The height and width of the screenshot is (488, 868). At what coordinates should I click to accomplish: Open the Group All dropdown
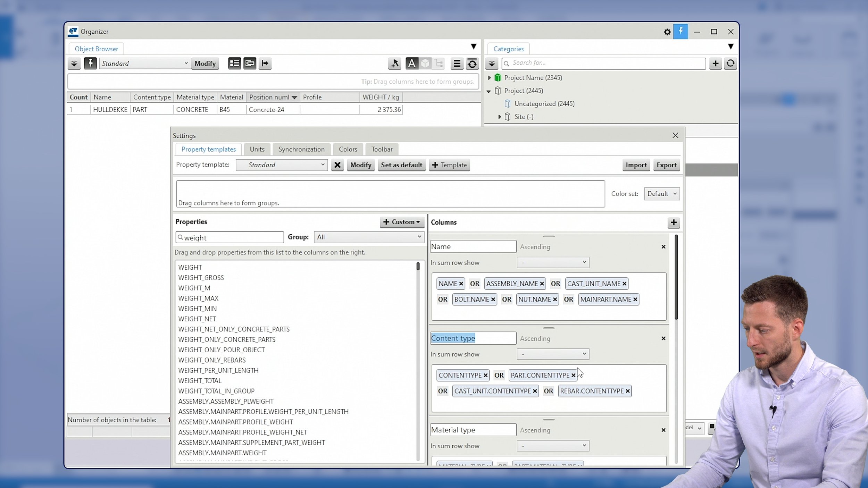pyautogui.click(x=369, y=237)
